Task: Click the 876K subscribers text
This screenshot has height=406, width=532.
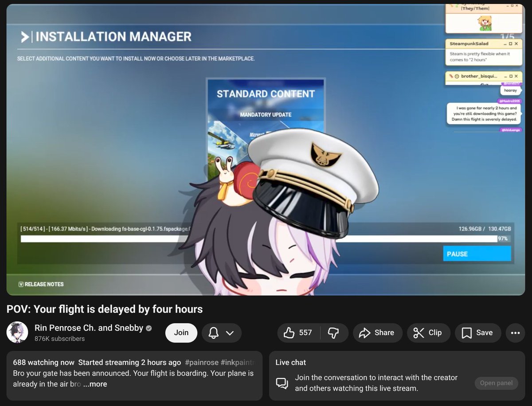Action: 59,339
